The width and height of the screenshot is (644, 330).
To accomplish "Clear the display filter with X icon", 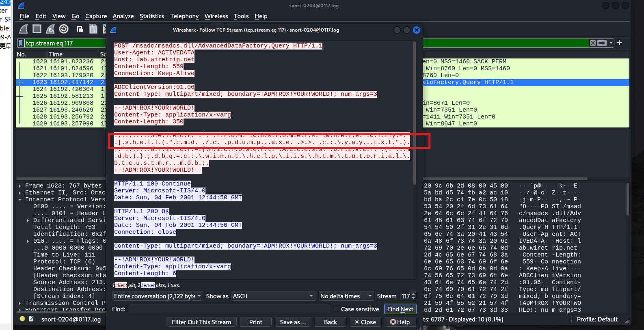I will pos(593,43).
